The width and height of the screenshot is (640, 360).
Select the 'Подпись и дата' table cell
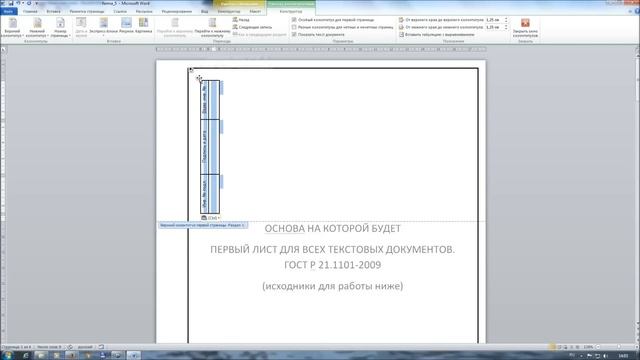click(x=204, y=147)
